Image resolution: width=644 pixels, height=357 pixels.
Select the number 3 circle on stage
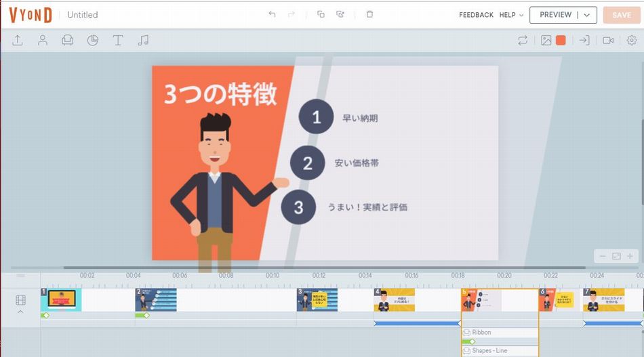tap(298, 207)
